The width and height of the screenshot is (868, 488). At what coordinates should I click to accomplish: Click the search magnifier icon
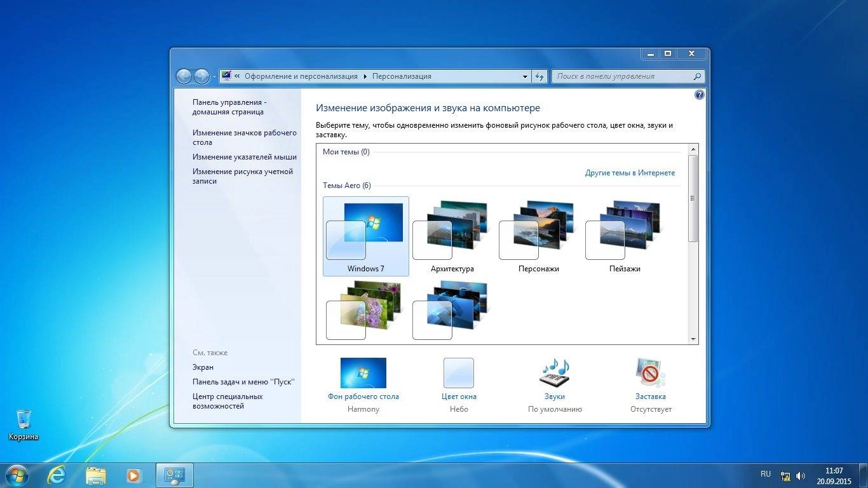point(697,76)
